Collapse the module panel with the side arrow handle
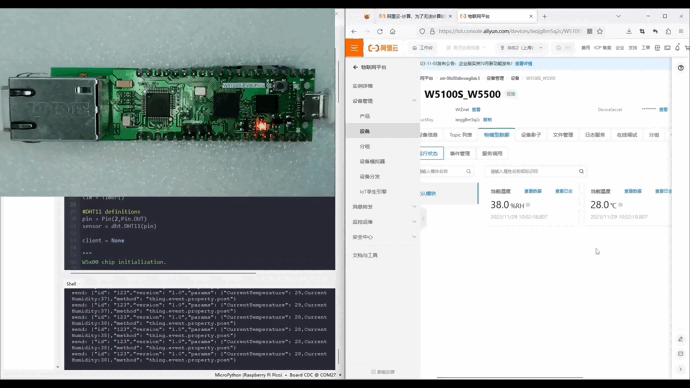The width and height of the screenshot is (690, 388). tap(423, 218)
